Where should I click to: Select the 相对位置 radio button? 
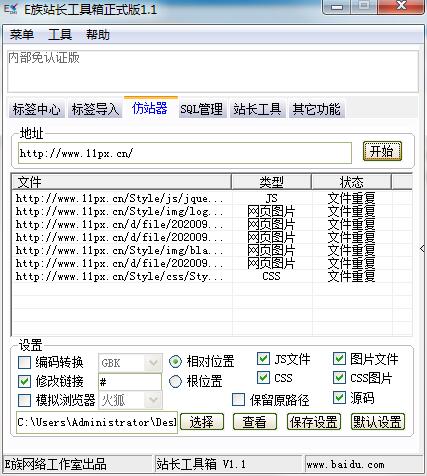pyautogui.click(x=175, y=362)
